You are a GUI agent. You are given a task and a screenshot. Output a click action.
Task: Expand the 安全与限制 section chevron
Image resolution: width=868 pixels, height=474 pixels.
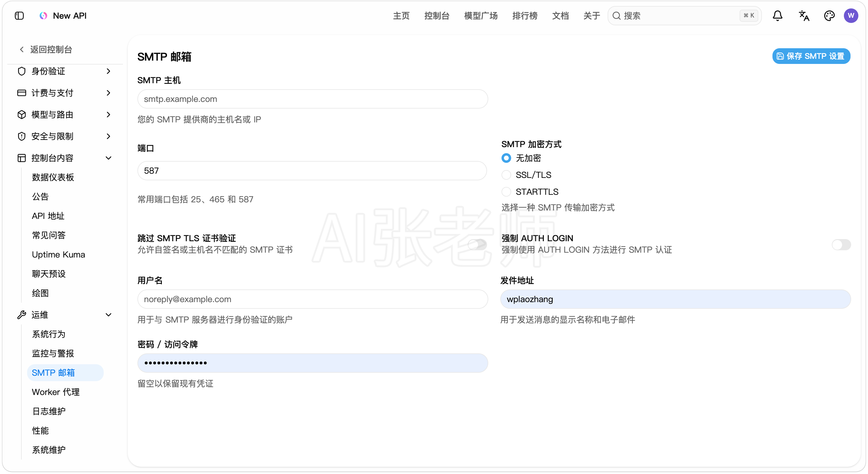(x=108, y=136)
